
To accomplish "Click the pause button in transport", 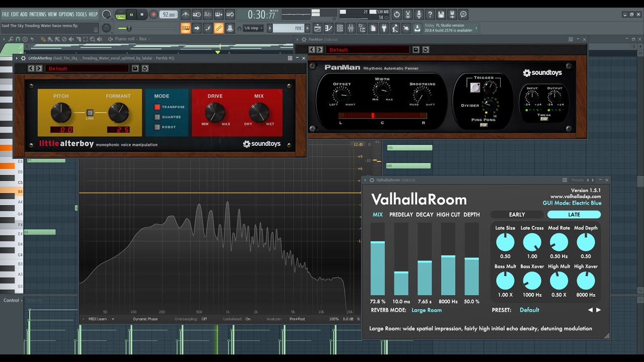I will (x=132, y=15).
